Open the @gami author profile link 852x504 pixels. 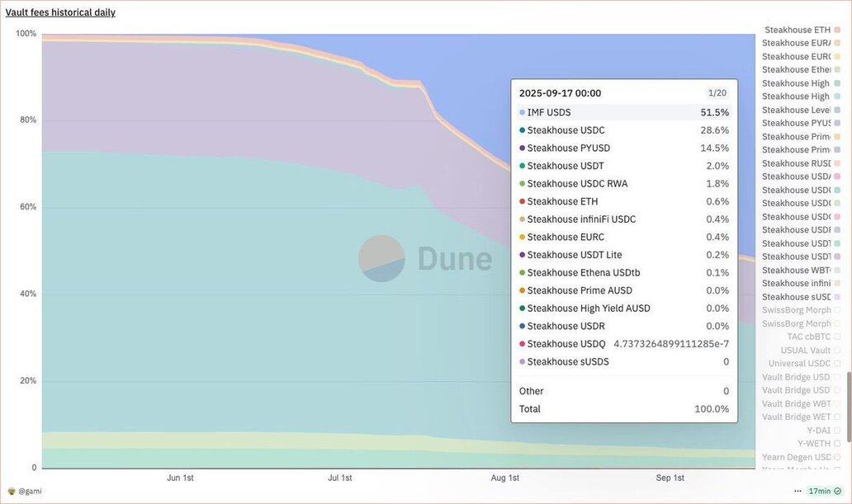[x=30, y=491]
